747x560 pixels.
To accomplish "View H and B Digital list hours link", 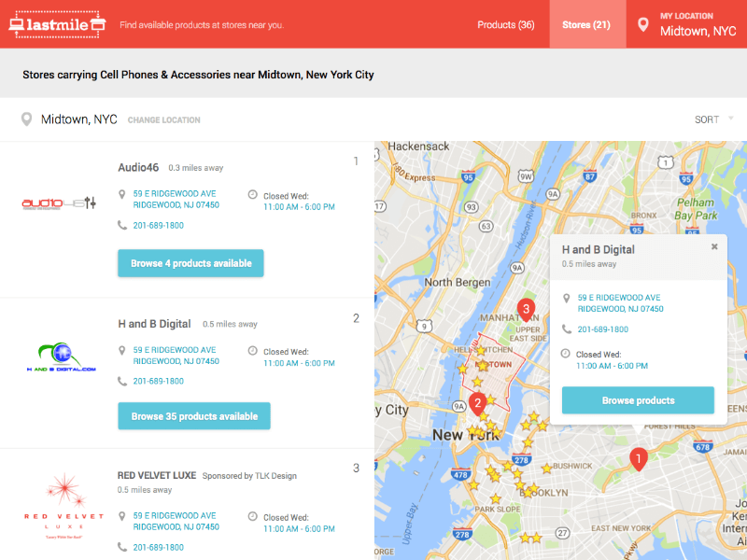I will coord(299,363).
